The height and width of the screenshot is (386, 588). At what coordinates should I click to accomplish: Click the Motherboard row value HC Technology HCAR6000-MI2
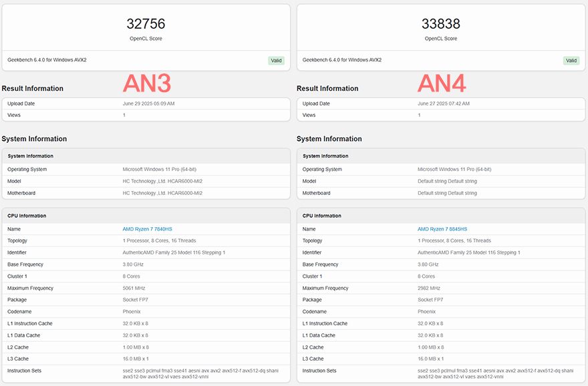click(162, 194)
